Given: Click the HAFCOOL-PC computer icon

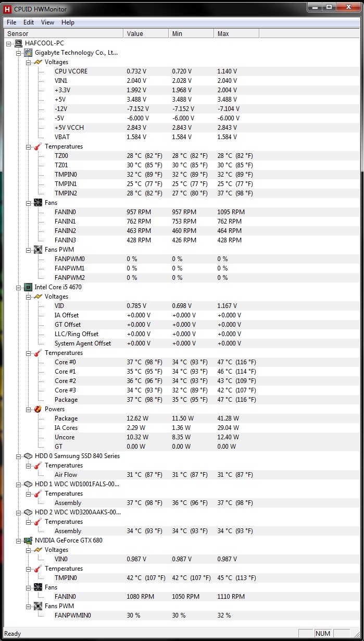Looking at the screenshot, I should [x=19, y=43].
